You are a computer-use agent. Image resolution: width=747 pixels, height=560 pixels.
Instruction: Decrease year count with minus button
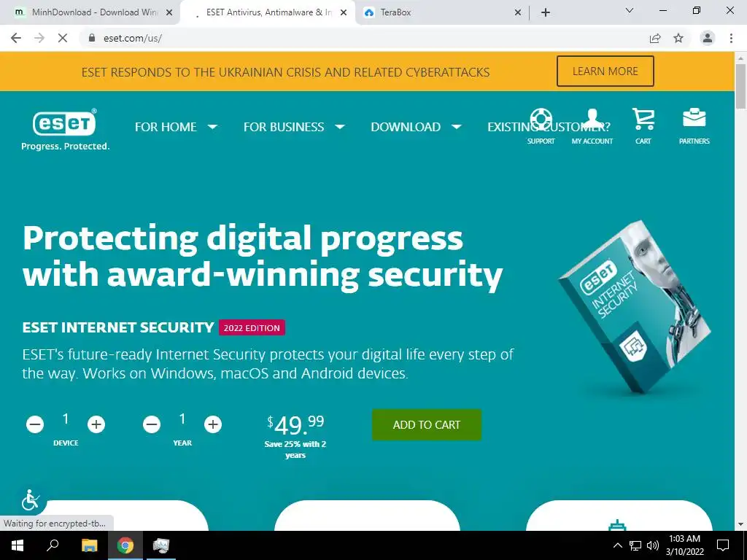pyautogui.click(x=152, y=424)
